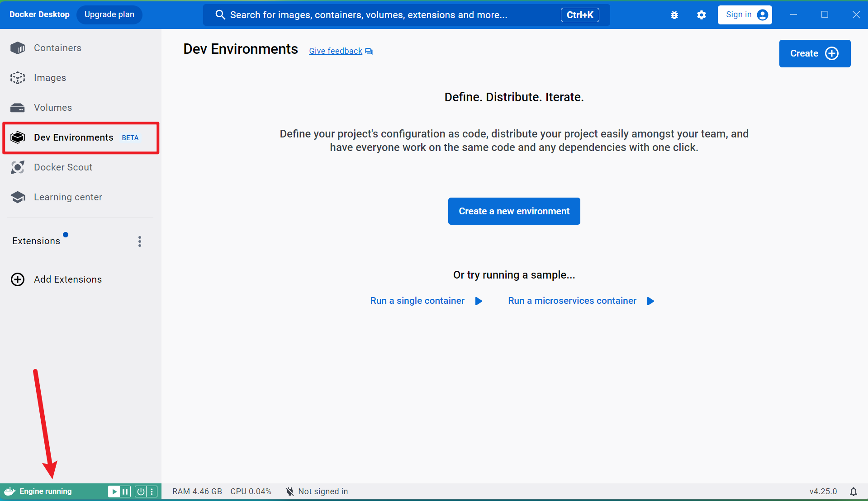868x501 pixels.
Task: Open the troubleshoot bug icon
Action: (x=674, y=15)
